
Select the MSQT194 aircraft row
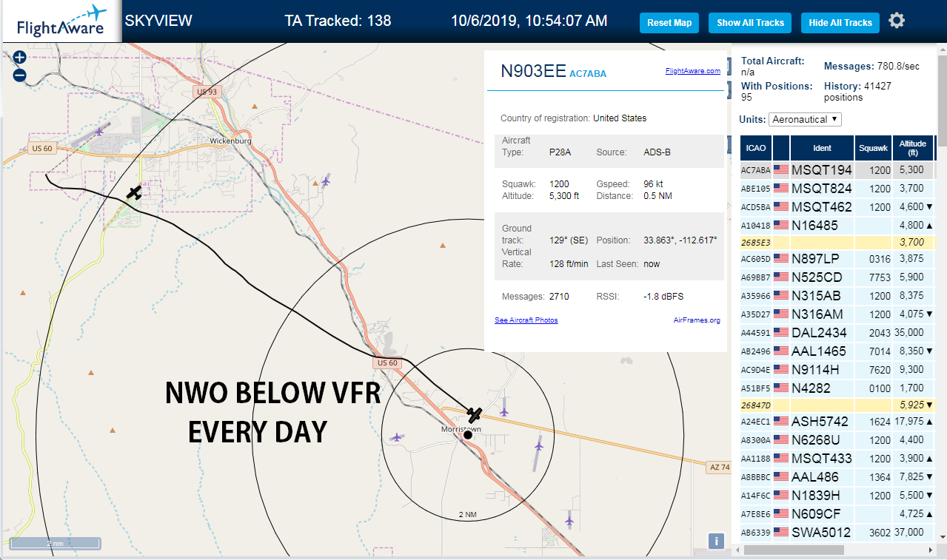[x=837, y=170]
